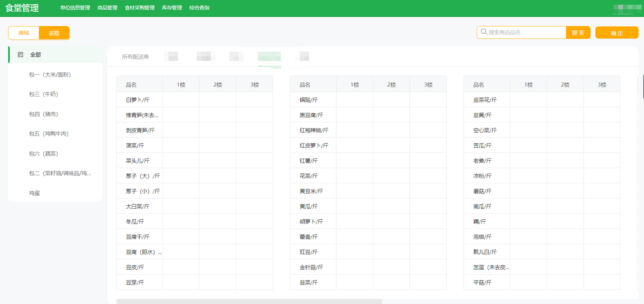
Task: Select category 包六 (蔬菜)
Action: pyautogui.click(x=43, y=154)
